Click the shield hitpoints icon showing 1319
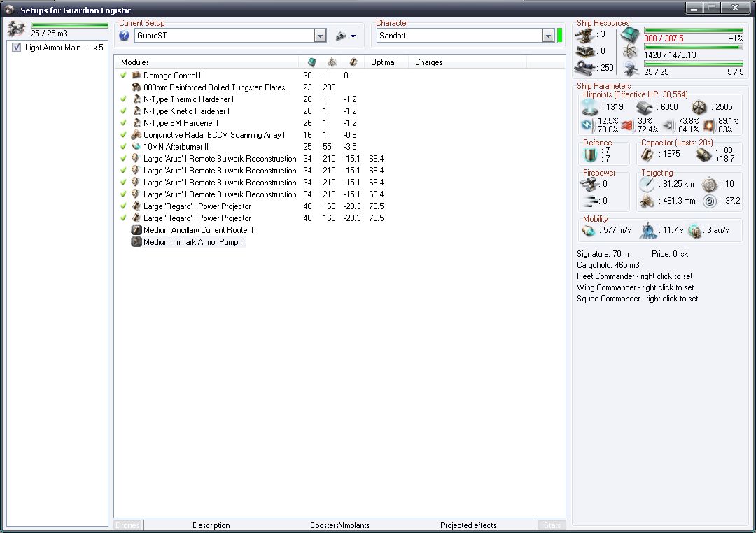756x533 pixels. [x=590, y=107]
